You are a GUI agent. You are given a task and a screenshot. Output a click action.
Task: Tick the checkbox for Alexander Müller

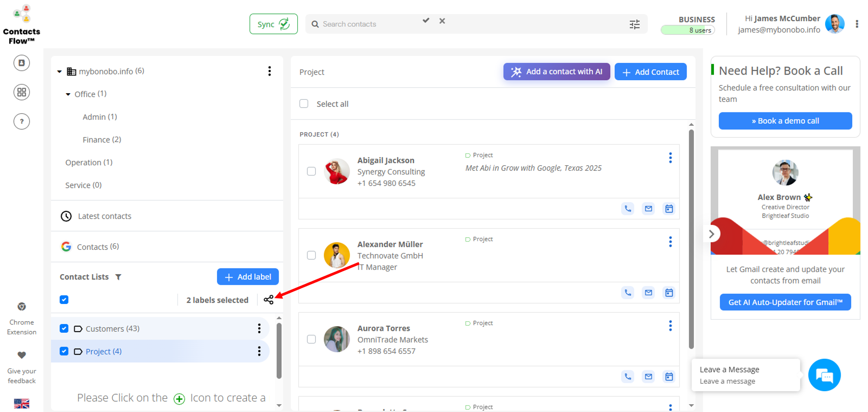(311, 255)
